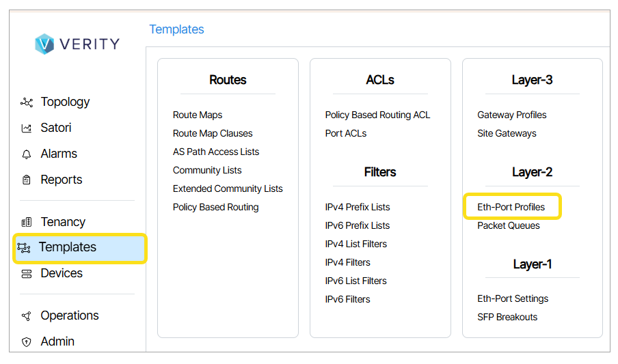
Task: Open Route Maps under Routes
Action: coord(198,115)
